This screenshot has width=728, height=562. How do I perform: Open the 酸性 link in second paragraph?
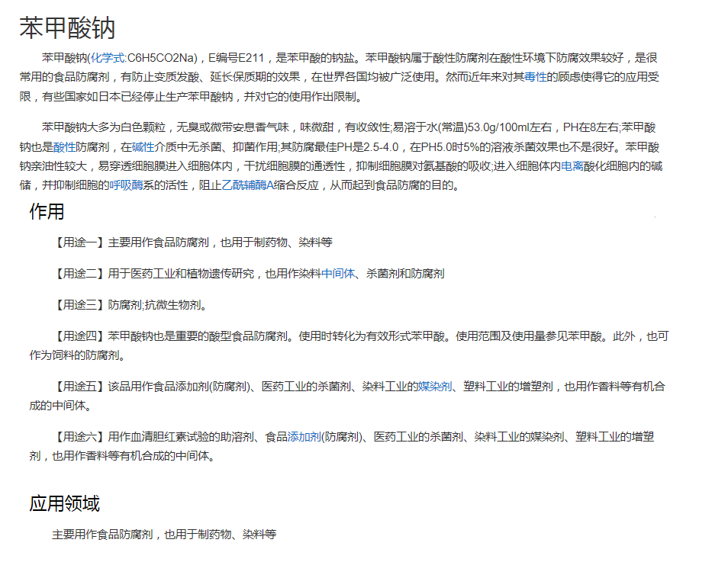click(64, 147)
